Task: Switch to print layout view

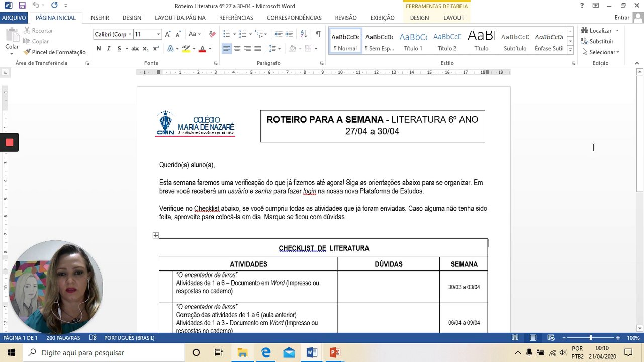Action: (533, 338)
